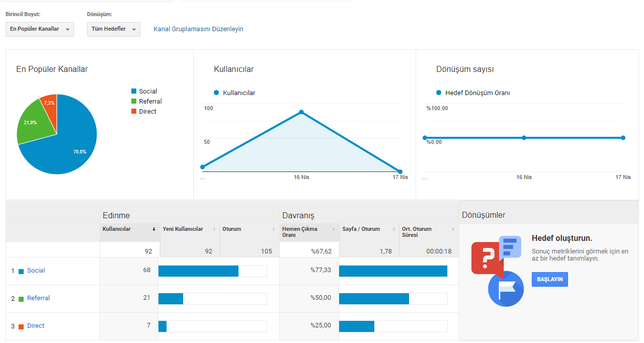Open the Referral channel row link
The width and height of the screenshot is (644, 343).
[x=38, y=298]
